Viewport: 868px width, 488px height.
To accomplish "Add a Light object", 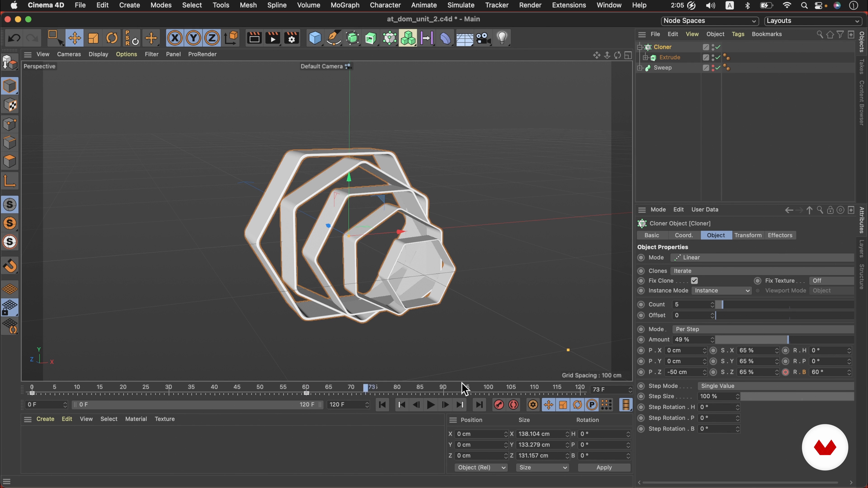I will click(x=502, y=38).
